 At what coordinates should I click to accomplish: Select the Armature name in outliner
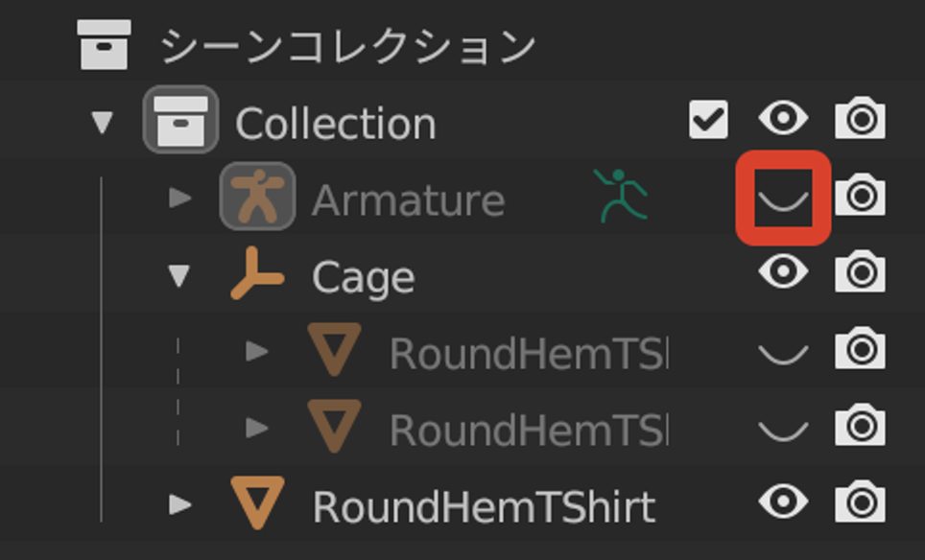tap(408, 201)
